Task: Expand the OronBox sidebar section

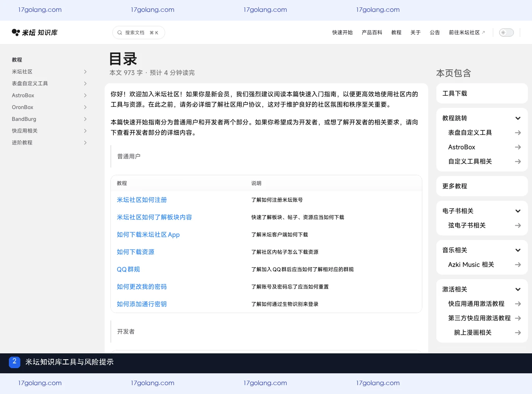Action: click(85, 107)
